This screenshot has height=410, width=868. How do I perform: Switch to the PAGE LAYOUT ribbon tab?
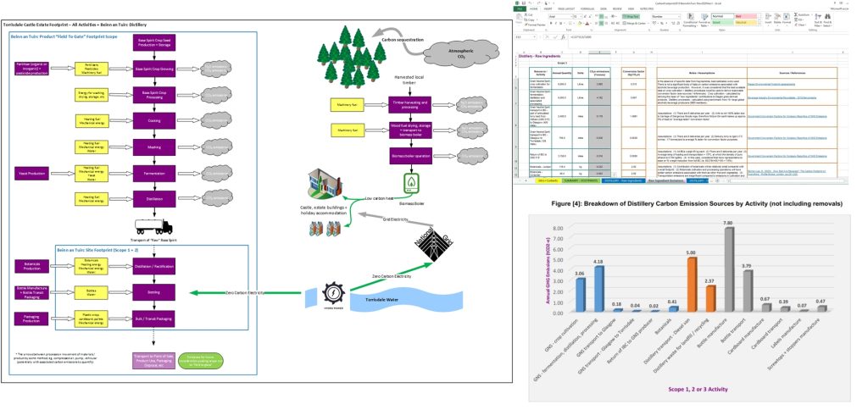click(566, 8)
